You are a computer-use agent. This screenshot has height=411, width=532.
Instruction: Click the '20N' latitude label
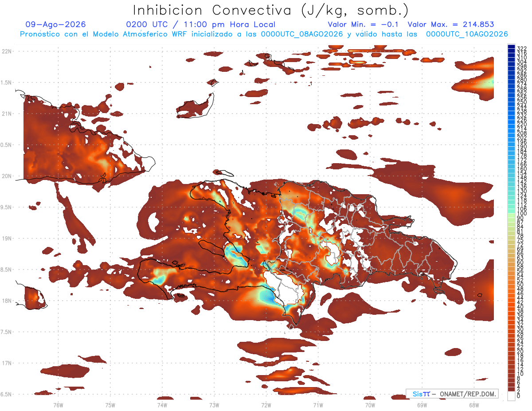point(7,176)
